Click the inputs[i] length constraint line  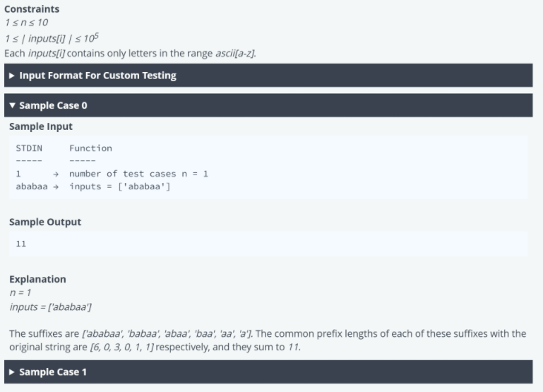(52, 37)
